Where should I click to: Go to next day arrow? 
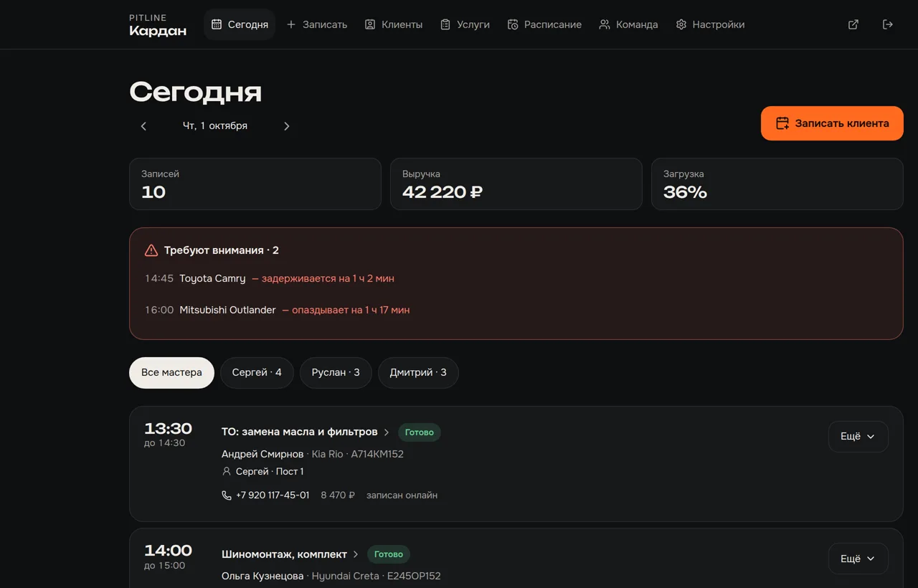coord(287,126)
